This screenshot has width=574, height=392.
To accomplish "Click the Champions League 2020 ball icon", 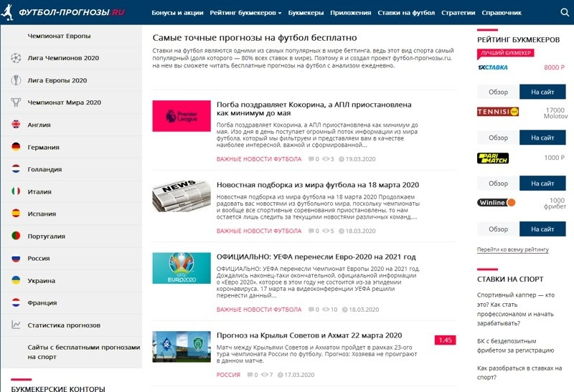I will (x=16, y=58).
